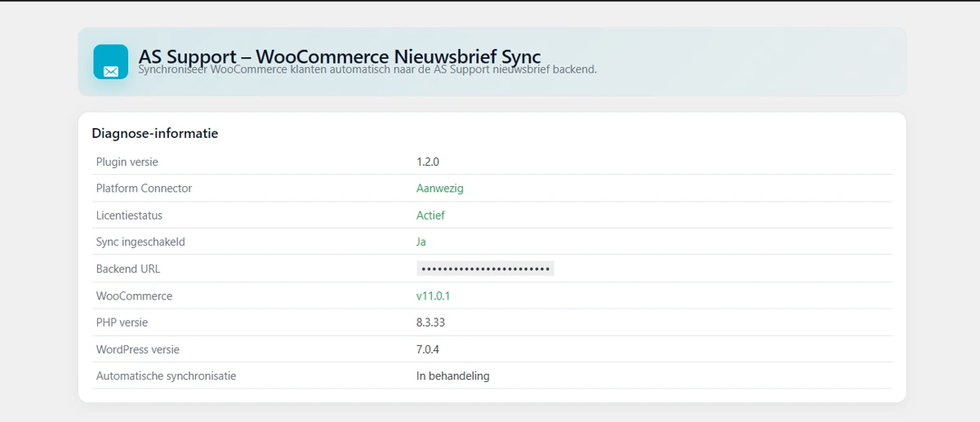Select the In behandeling status value
This screenshot has height=422, width=980.
(453, 376)
